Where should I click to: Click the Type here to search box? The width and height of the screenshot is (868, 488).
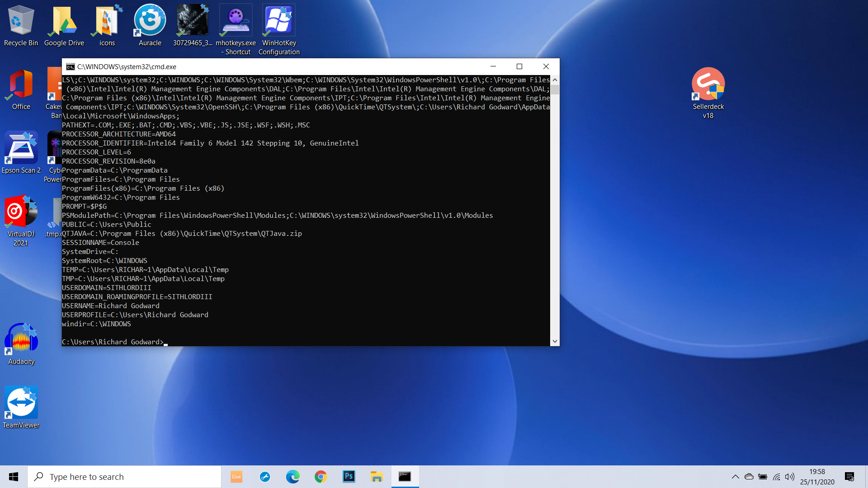coord(124,477)
